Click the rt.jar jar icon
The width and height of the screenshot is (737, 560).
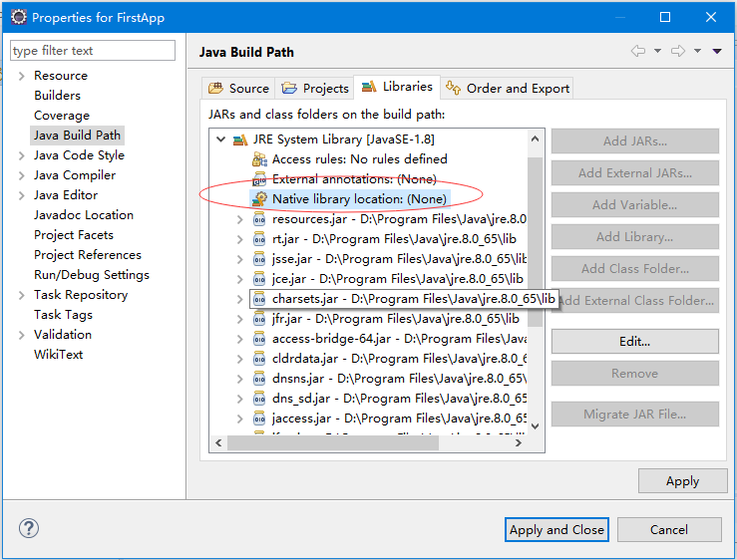[x=259, y=239]
